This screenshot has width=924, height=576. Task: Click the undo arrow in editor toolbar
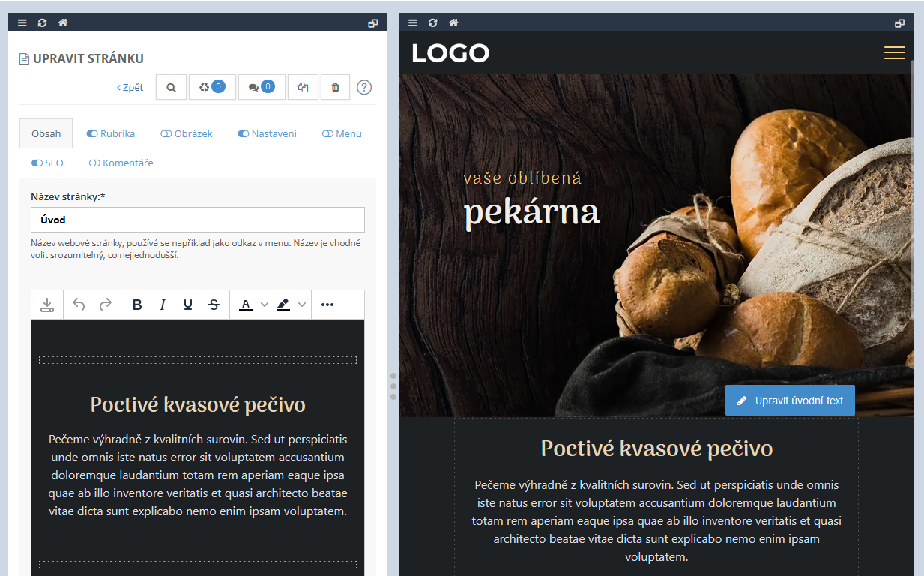79,304
